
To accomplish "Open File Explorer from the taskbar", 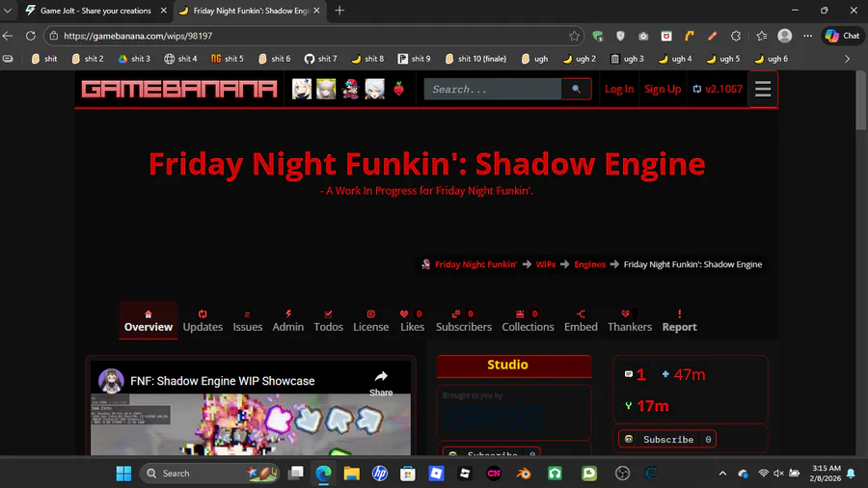I will [351, 474].
